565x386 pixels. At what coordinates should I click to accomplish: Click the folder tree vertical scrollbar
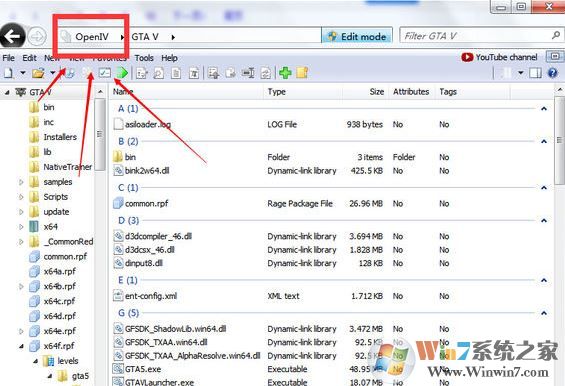pyautogui.click(x=100, y=134)
